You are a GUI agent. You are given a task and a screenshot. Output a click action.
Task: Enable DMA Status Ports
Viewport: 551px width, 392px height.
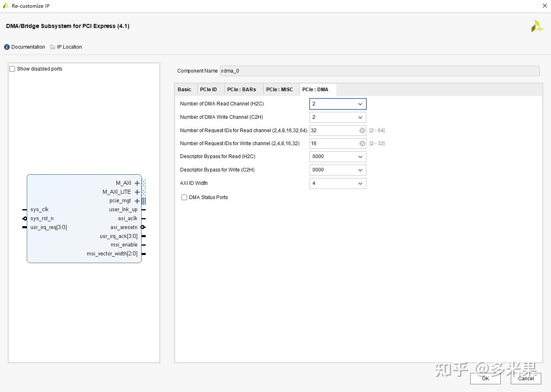184,197
